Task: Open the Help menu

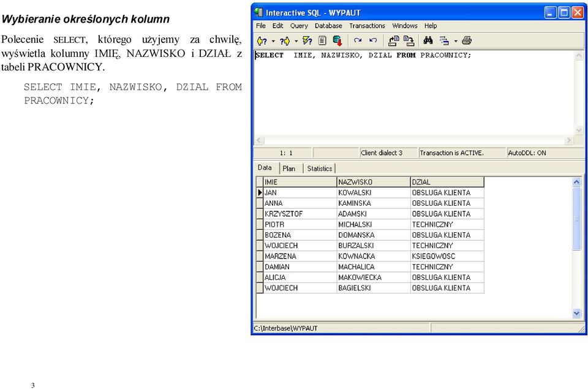Action: (x=431, y=26)
